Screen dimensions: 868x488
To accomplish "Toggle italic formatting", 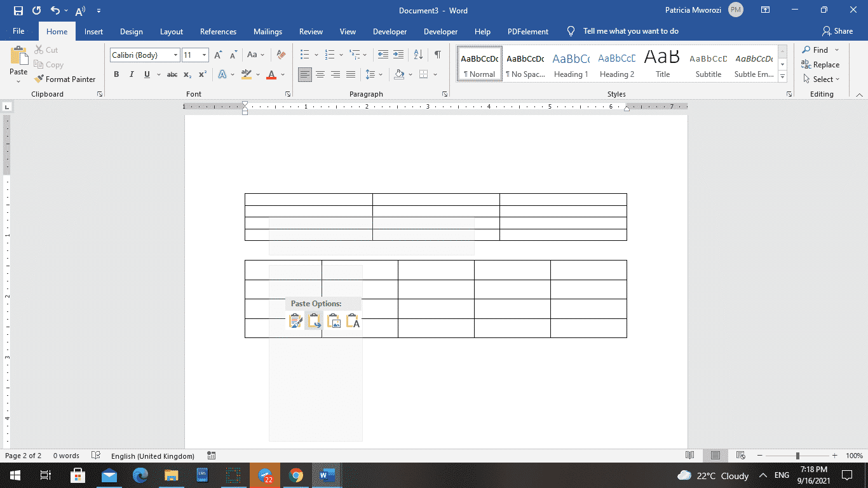I will [x=132, y=74].
